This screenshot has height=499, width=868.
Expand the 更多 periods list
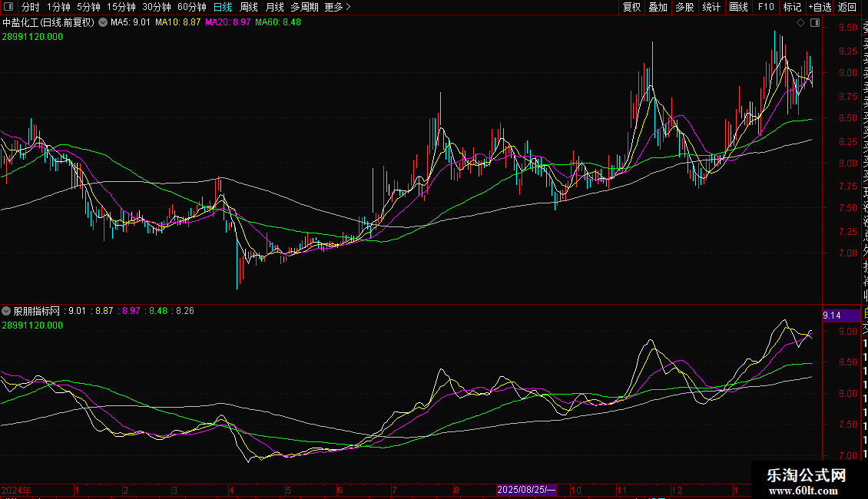click(337, 7)
